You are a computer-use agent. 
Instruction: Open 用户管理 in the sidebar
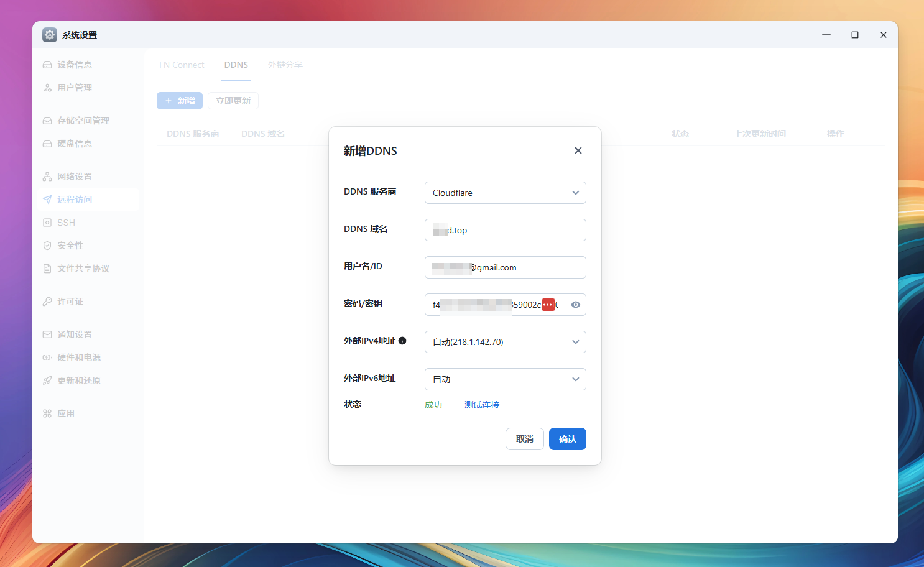coord(74,88)
